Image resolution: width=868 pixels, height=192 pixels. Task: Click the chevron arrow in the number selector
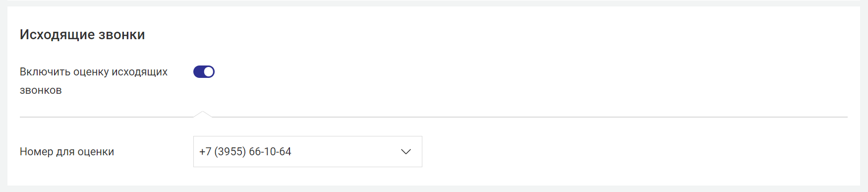[406, 152]
